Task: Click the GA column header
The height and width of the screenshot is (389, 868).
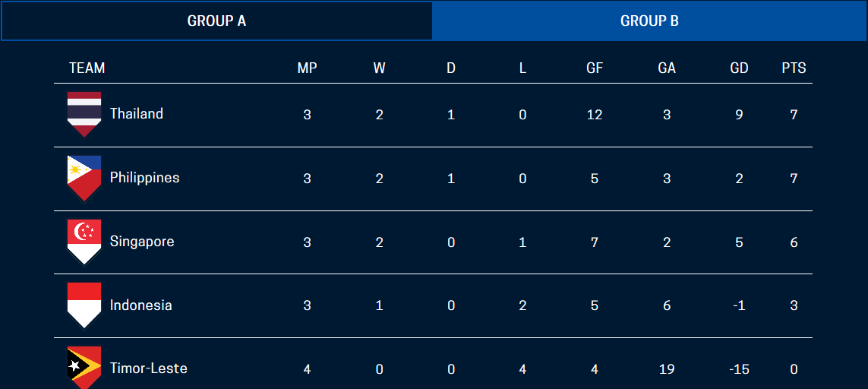Action: 667,68
